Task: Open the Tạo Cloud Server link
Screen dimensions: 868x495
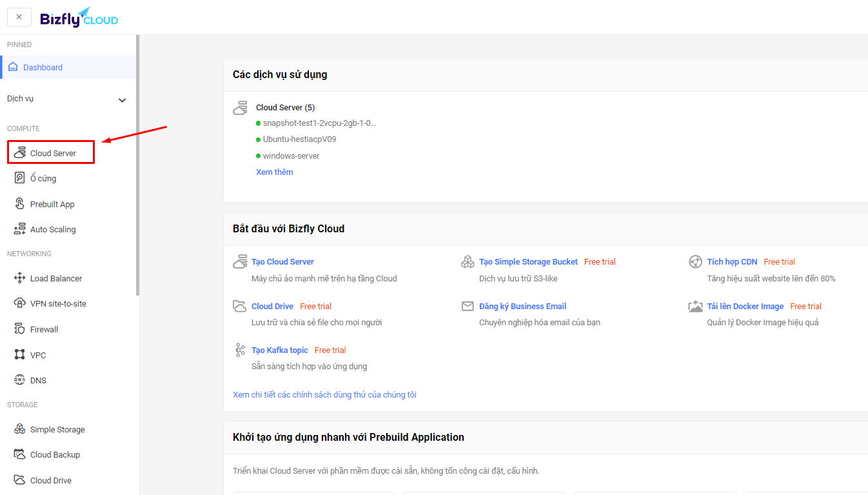Action: (282, 261)
